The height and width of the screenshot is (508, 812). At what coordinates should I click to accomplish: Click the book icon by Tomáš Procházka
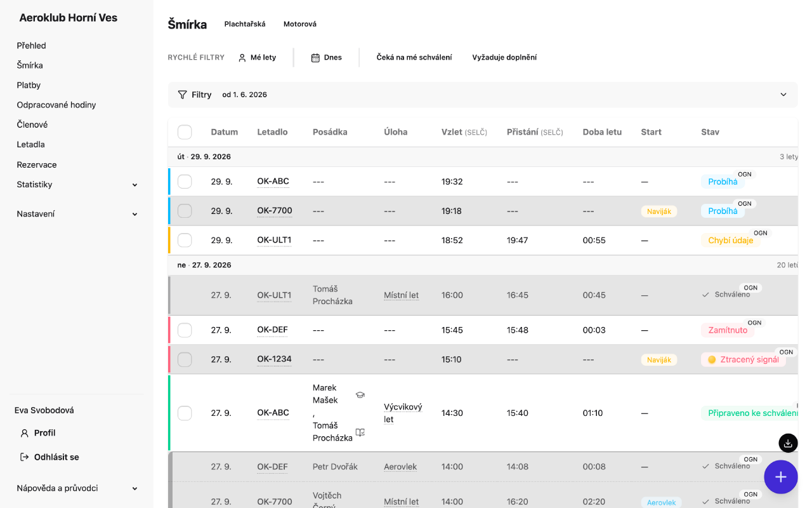[x=360, y=432]
